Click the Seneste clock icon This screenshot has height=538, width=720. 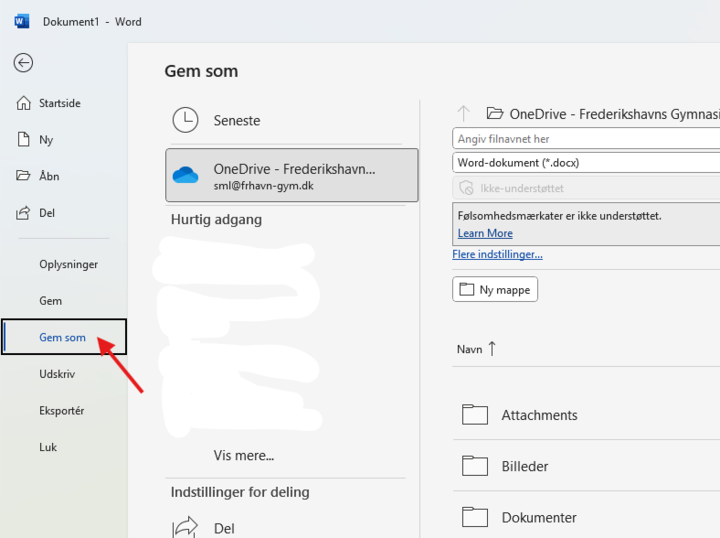185,120
